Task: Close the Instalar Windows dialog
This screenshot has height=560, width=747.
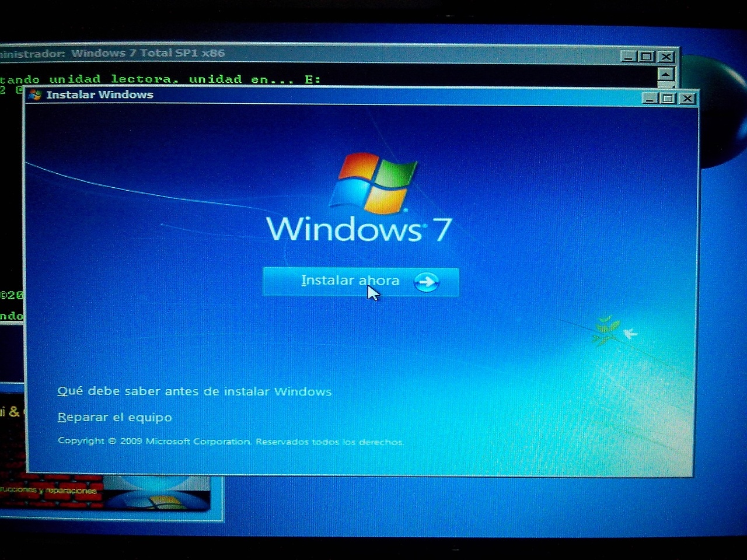Action: coord(687,99)
